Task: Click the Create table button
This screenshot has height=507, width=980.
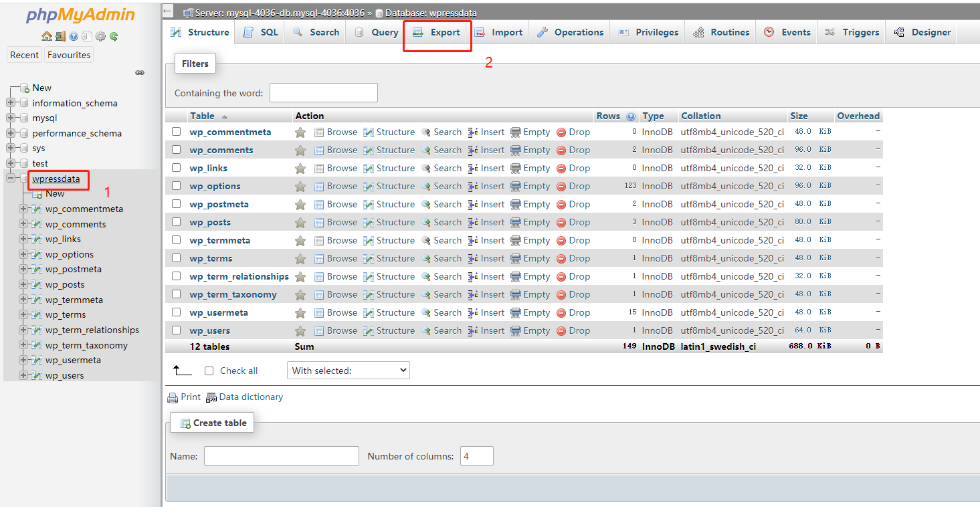Action: pyautogui.click(x=211, y=422)
